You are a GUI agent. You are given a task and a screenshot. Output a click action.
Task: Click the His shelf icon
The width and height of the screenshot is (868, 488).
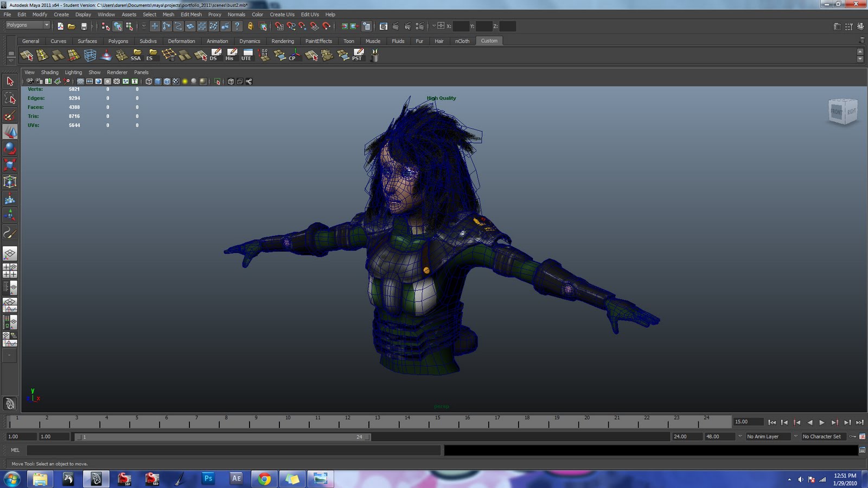[231, 55]
